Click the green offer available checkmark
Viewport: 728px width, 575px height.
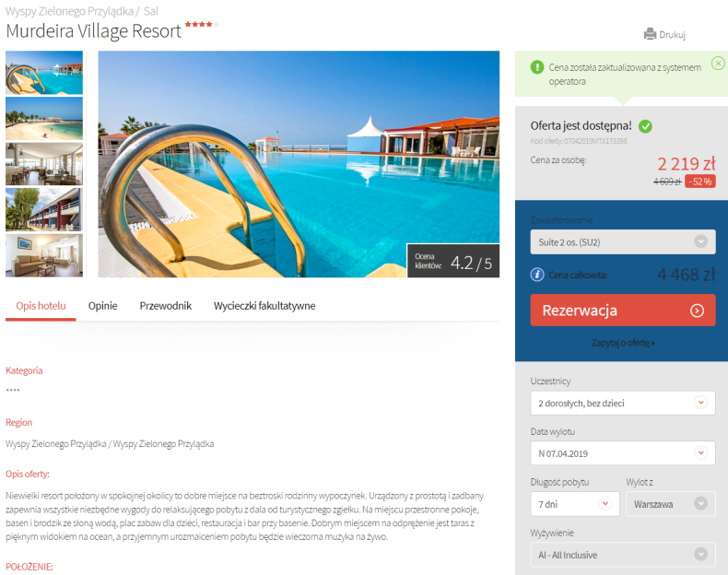(x=645, y=126)
